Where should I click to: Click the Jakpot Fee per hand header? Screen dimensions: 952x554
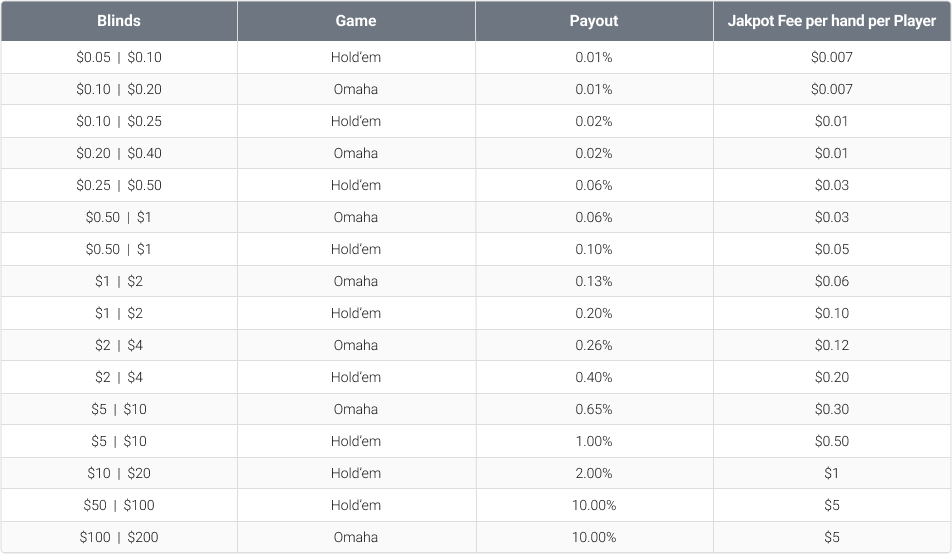(x=832, y=21)
